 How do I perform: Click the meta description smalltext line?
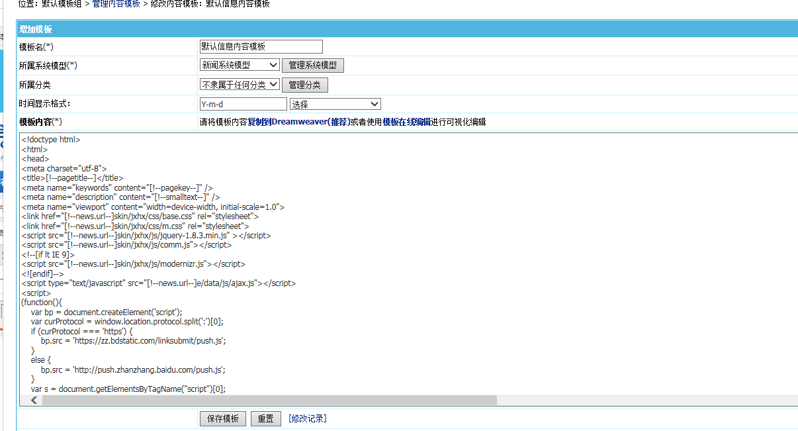pos(121,197)
